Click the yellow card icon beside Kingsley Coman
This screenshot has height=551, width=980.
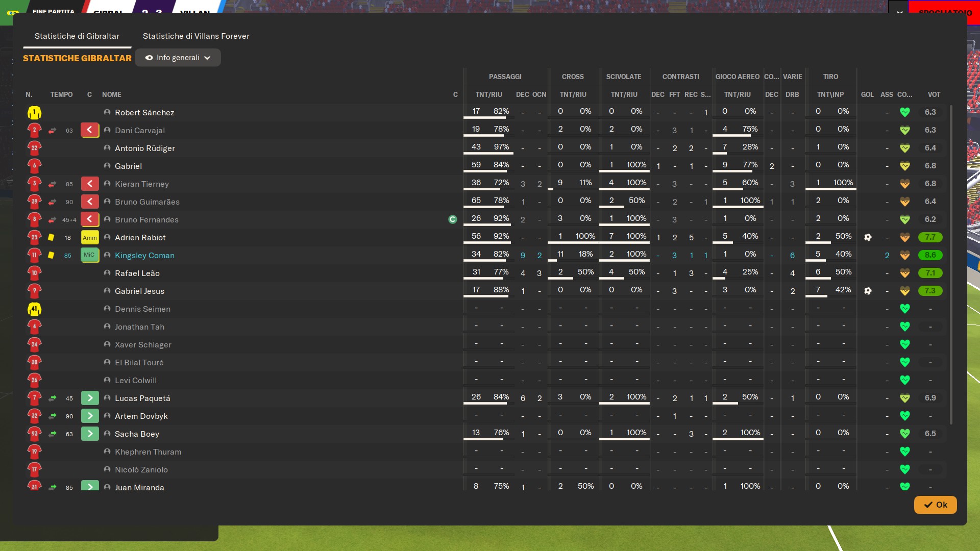[x=51, y=255]
